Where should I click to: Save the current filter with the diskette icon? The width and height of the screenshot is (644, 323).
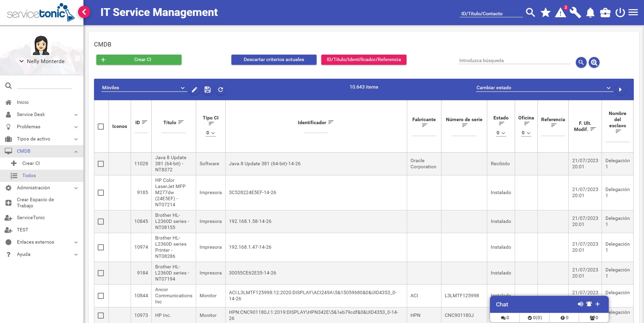click(x=208, y=90)
